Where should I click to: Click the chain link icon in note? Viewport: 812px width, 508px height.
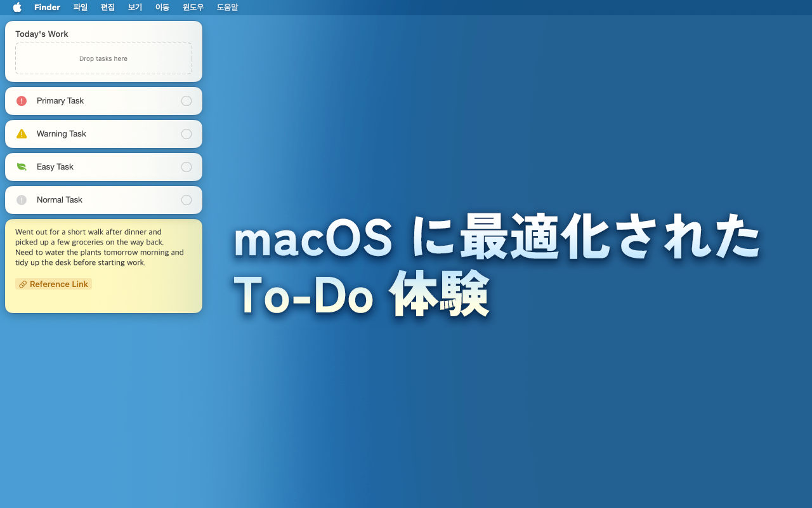coord(23,284)
